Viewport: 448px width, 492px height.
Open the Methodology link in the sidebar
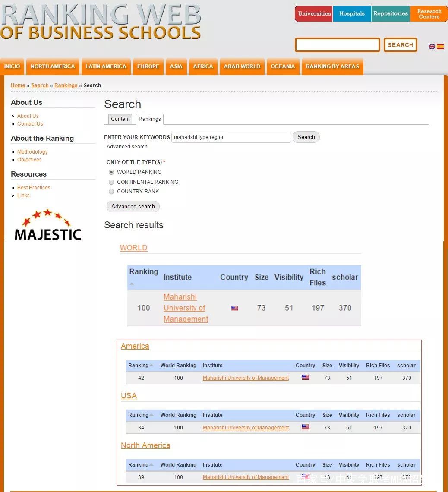(32, 152)
